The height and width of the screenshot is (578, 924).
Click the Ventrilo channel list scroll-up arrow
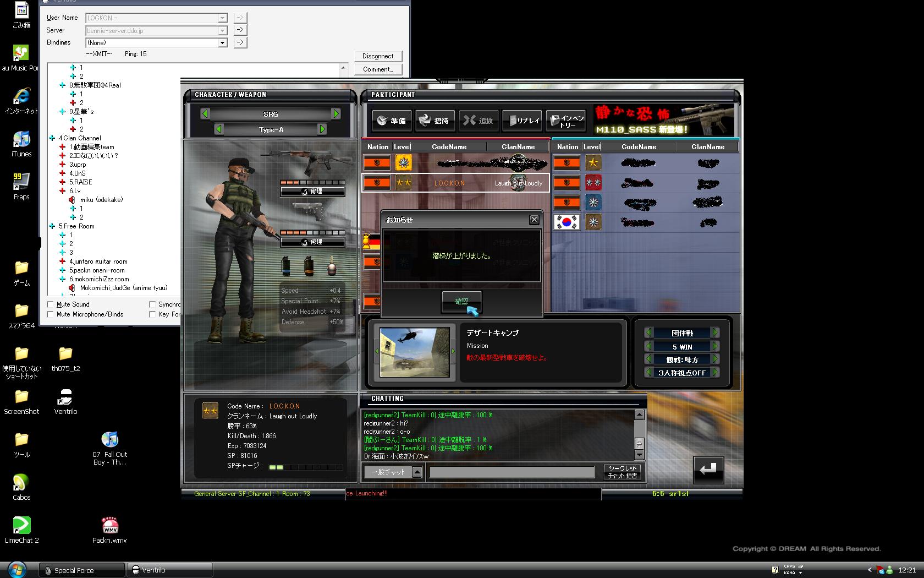click(x=344, y=68)
